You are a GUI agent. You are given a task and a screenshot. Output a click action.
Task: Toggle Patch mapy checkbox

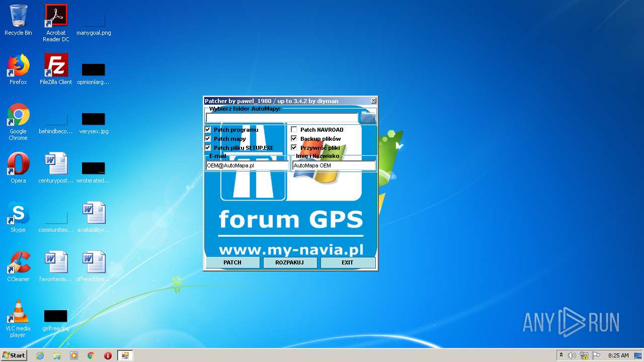[x=208, y=139]
